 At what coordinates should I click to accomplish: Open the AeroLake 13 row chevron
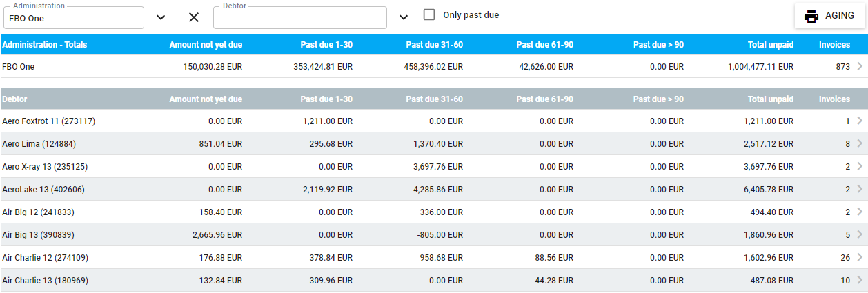859,189
